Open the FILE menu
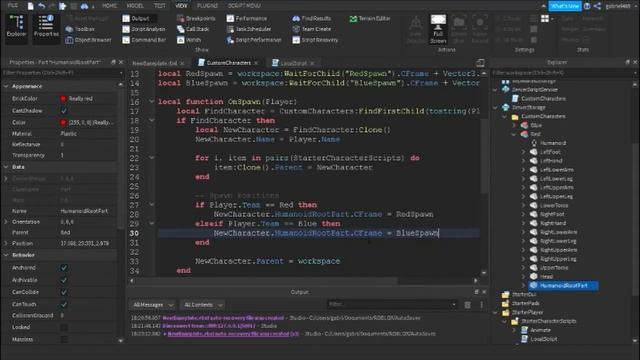This screenshot has height=360, width=640. 13,5
